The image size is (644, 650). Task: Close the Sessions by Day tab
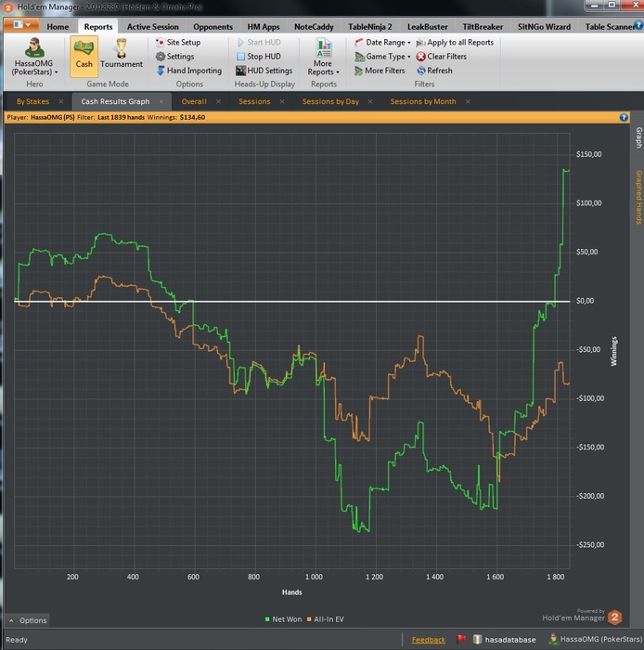tap(370, 101)
